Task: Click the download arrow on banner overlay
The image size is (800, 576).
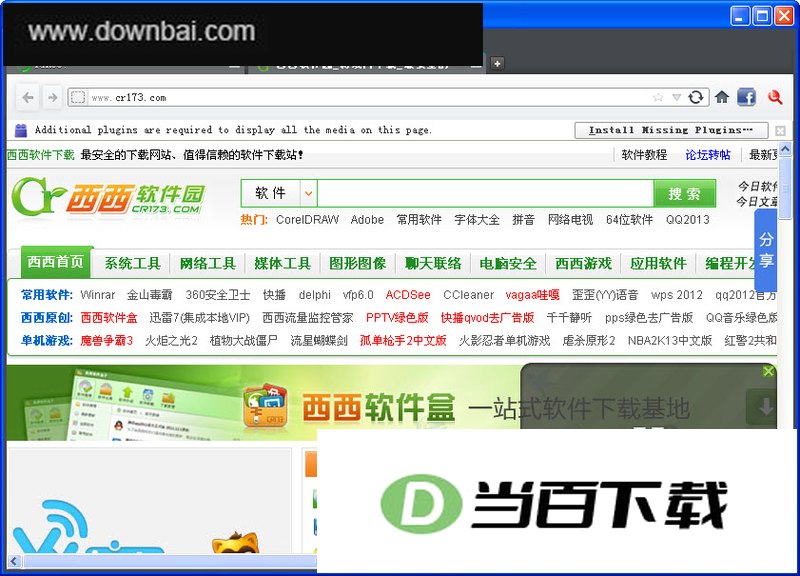Action: pos(764,407)
